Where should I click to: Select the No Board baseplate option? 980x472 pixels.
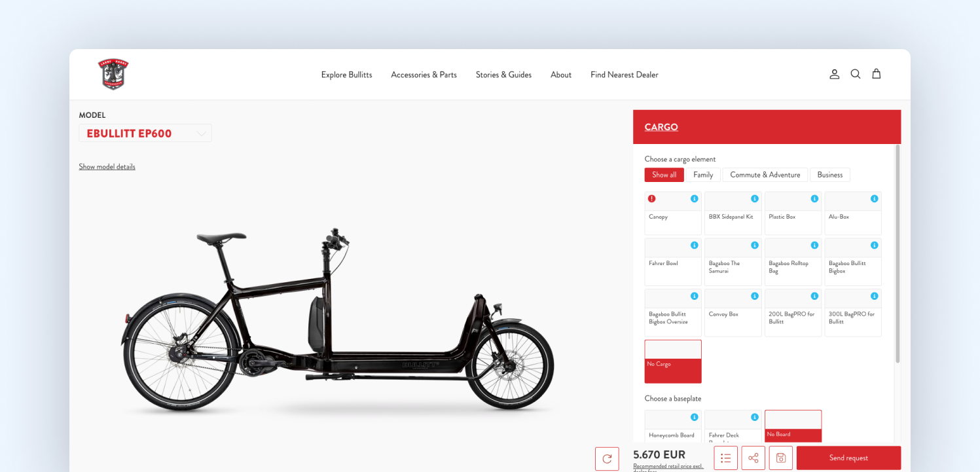pyautogui.click(x=793, y=426)
